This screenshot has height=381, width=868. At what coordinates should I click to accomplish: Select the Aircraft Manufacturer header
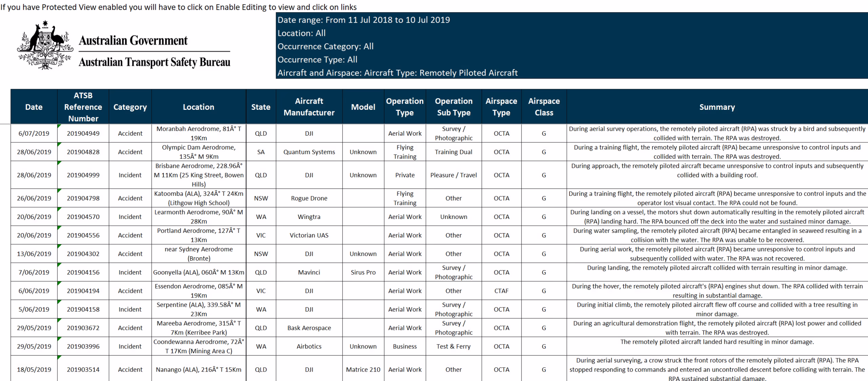(309, 107)
